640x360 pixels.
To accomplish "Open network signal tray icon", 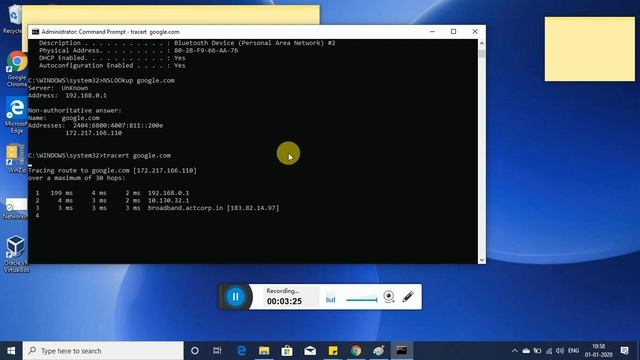I will pos(549,351).
